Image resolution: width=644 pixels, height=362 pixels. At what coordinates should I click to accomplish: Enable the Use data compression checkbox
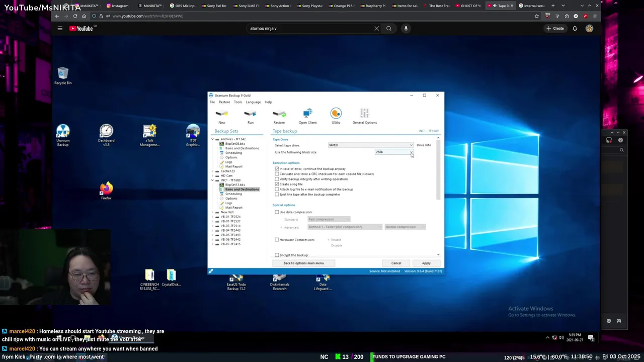277,212
